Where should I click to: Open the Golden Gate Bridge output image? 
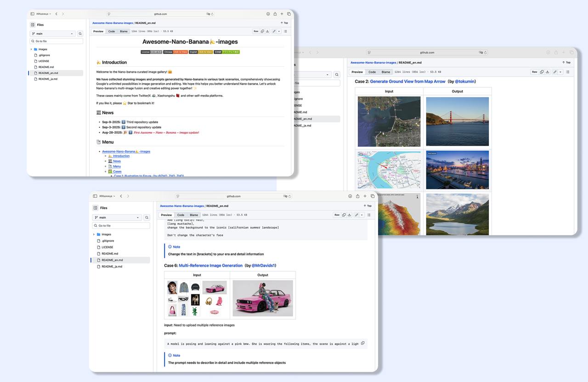(x=458, y=121)
